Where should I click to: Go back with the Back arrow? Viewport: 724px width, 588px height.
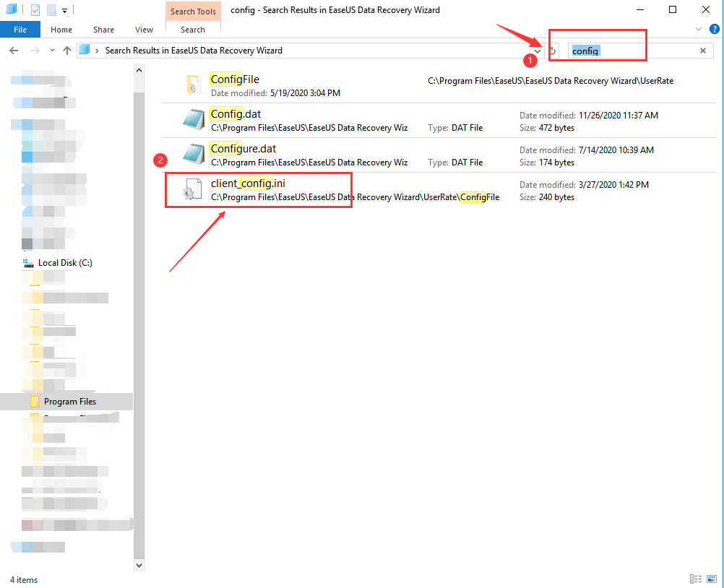click(x=14, y=51)
